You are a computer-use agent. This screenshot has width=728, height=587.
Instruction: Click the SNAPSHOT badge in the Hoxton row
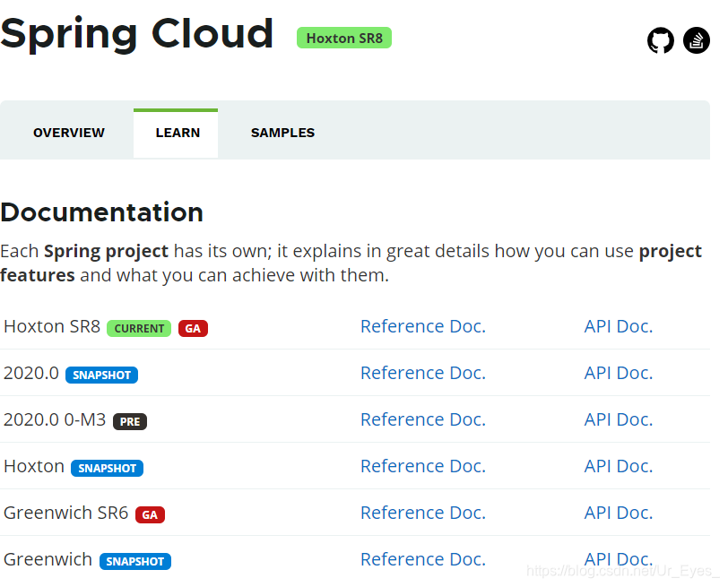(x=107, y=468)
